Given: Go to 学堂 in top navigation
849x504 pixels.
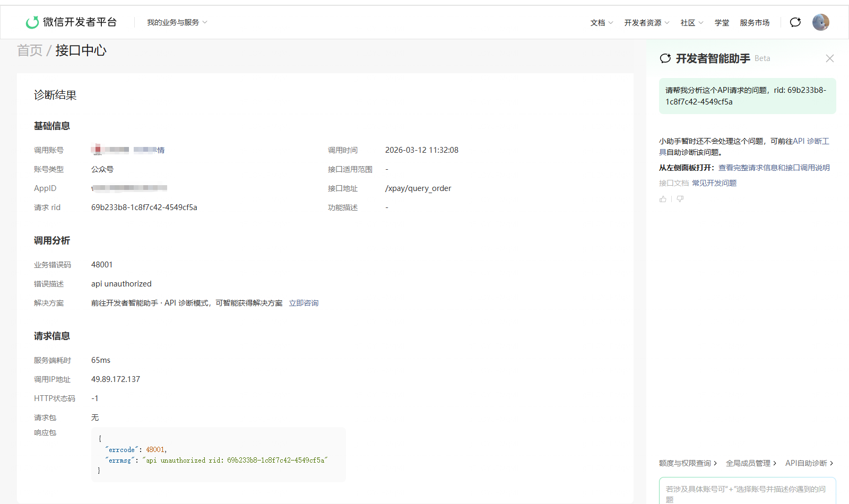Looking at the screenshot, I should coord(722,23).
